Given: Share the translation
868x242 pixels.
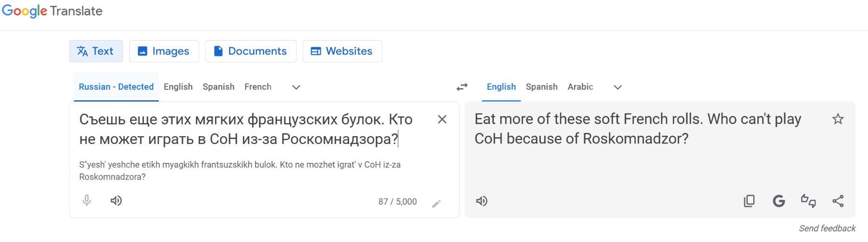Looking at the screenshot, I should [x=838, y=201].
